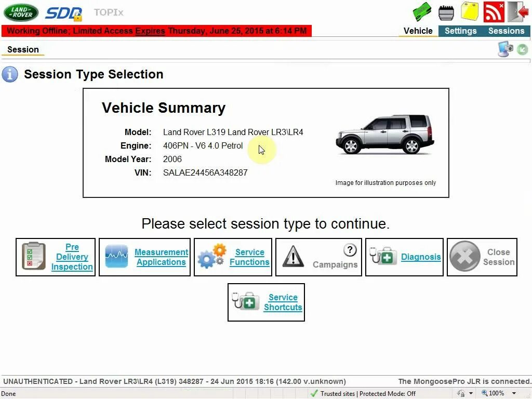Image resolution: width=532 pixels, height=399 pixels.
Task: Click the Service Functions gears icon
Action: click(x=212, y=256)
